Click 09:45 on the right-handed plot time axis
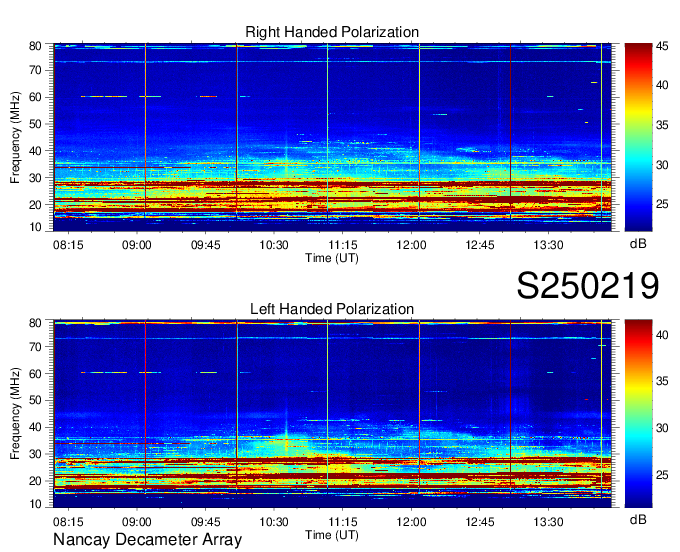This screenshot has width=680, height=552. pyautogui.click(x=206, y=245)
